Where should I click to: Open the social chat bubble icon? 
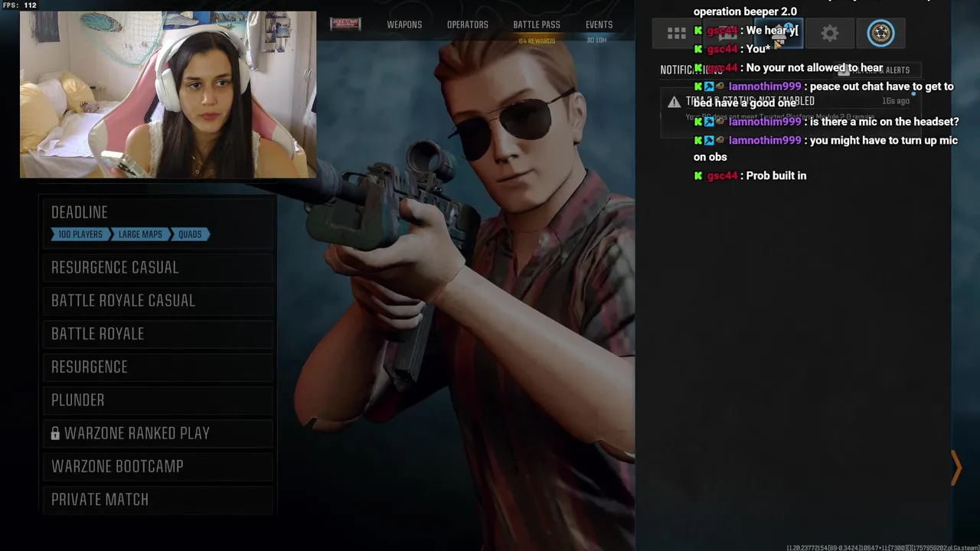(728, 33)
